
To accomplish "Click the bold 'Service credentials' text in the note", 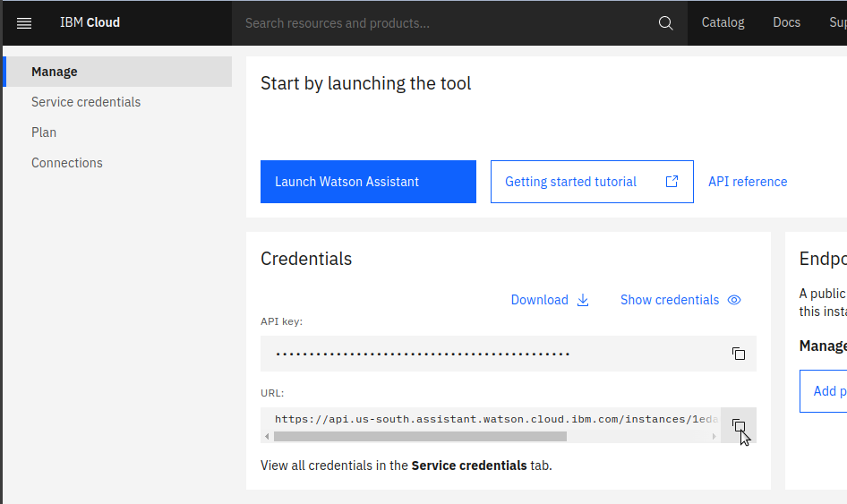I will pyautogui.click(x=469, y=466).
